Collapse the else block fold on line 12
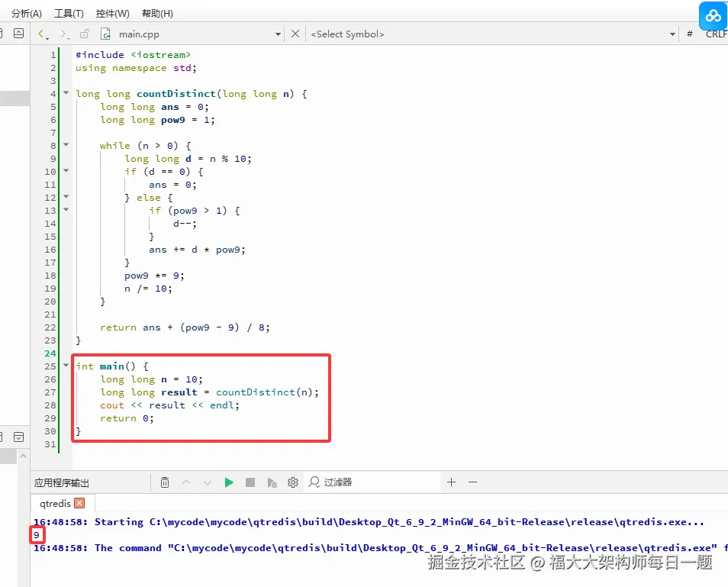The width and height of the screenshot is (728, 587). click(66, 197)
